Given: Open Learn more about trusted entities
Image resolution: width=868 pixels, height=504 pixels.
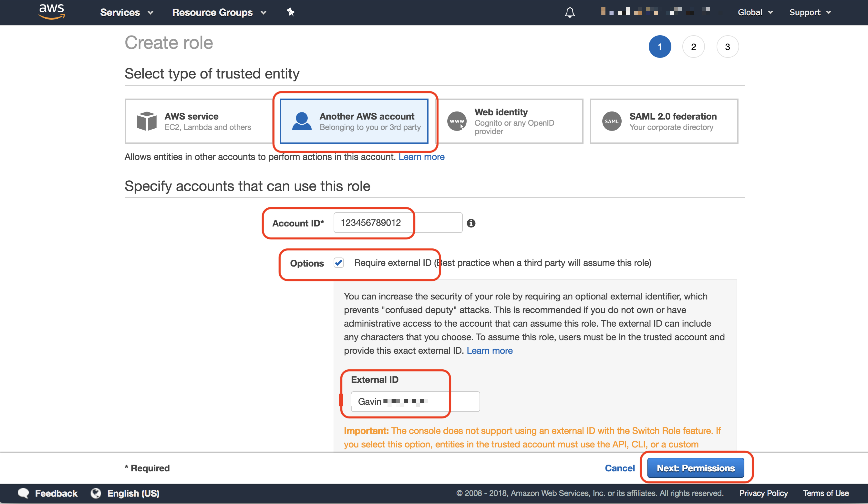Looking at the screenshot, I should point(421,157).
